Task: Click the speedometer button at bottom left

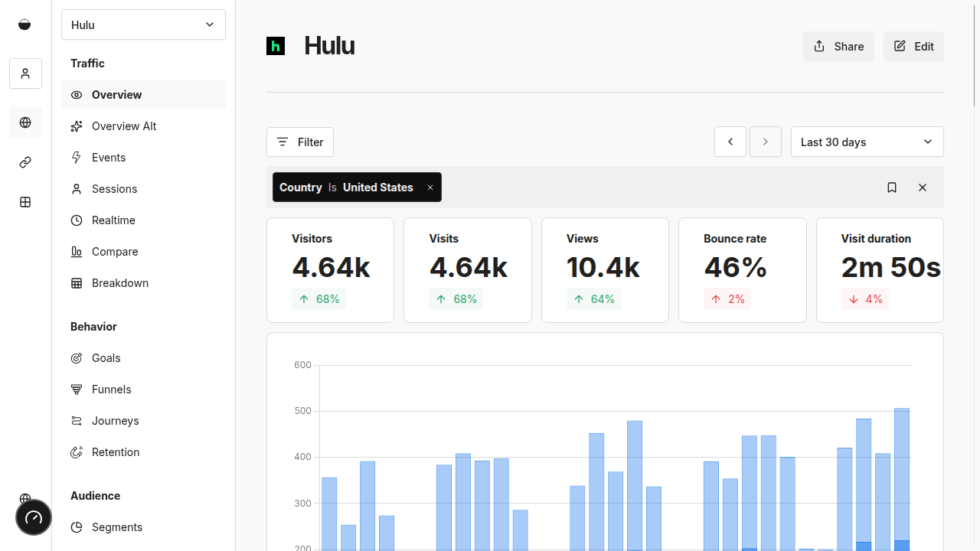Action: pos(34,517)
